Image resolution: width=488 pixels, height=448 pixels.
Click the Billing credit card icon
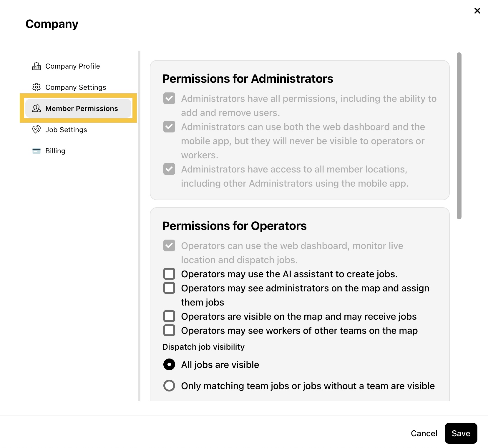pyautogui.click(x=36, y=151)
